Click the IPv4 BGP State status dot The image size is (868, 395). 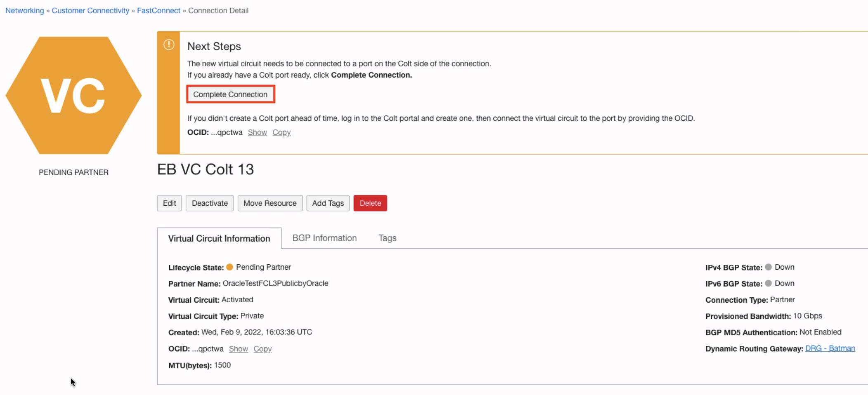pyautogui.click(x=768, y=267)
